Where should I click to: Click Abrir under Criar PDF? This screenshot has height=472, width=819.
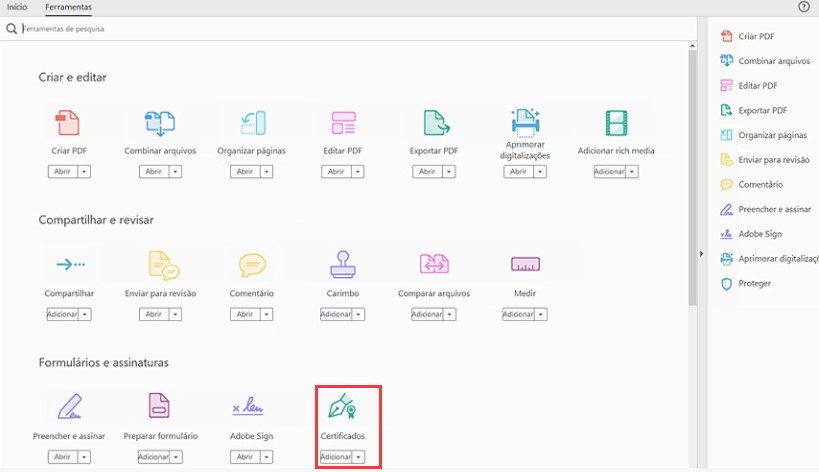(x=63, y=172)
